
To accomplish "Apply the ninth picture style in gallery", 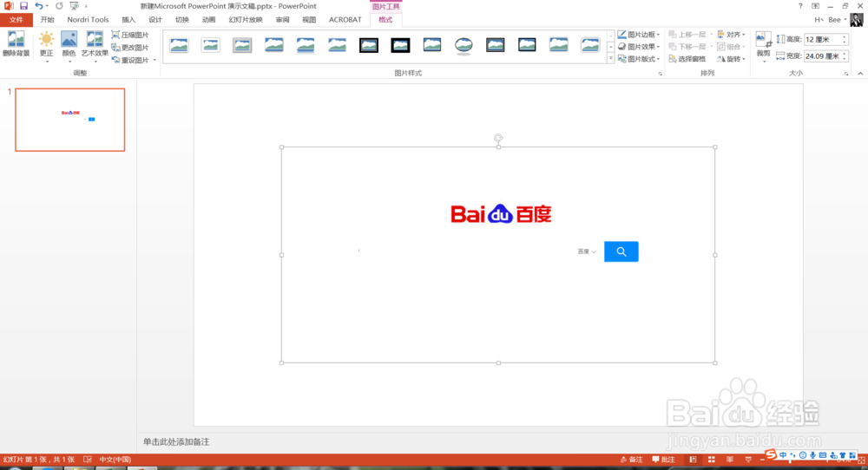I will (x=431, y=45).
